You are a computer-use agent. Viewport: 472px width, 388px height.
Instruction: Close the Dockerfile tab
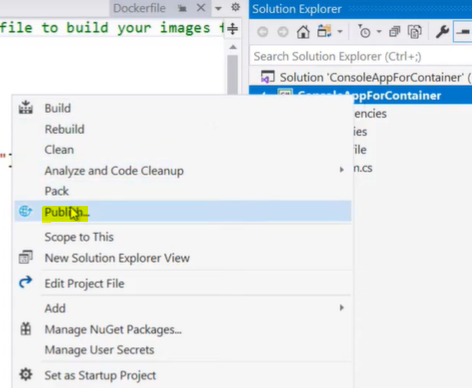[x=201, y=8]
